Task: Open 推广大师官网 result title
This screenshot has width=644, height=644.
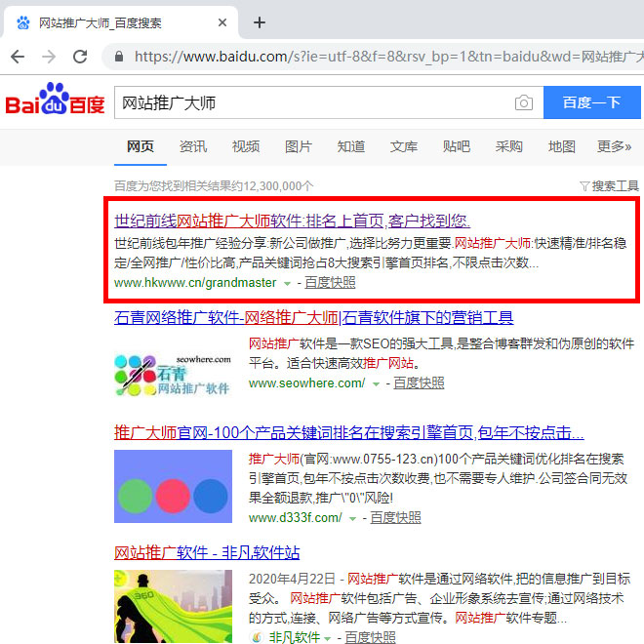Action: click(349, 432)
